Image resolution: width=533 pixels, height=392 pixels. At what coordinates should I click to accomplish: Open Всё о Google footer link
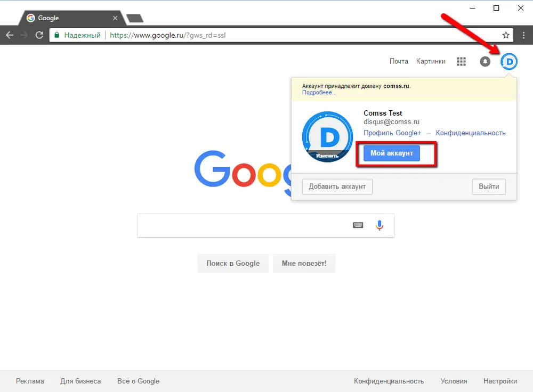(139, 381)
